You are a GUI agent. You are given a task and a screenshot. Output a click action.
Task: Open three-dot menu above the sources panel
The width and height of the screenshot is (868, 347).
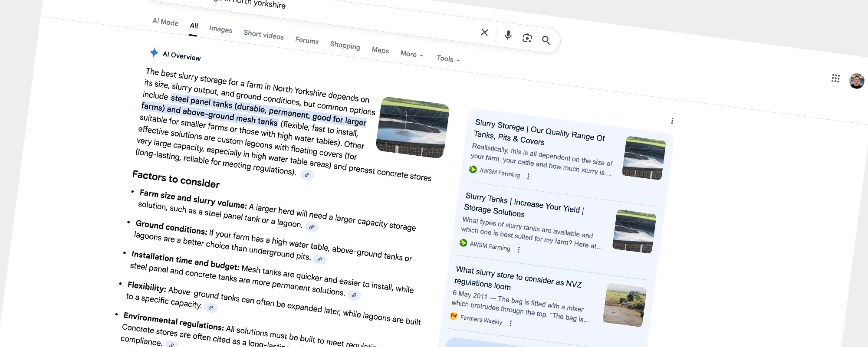pos(672,121)
